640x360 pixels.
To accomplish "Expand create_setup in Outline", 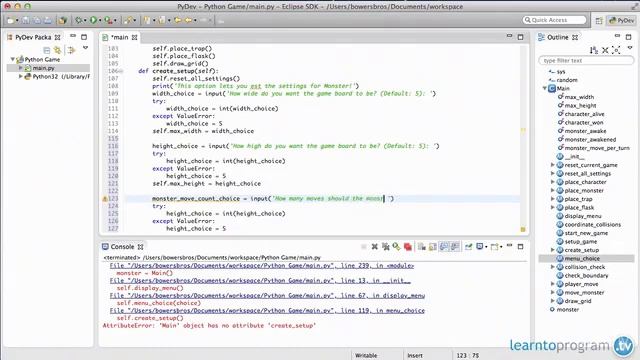I will pos(553,250).
